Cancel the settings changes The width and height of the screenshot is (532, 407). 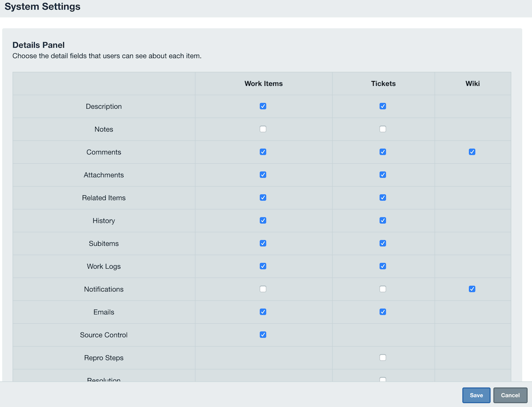[510, 395]
